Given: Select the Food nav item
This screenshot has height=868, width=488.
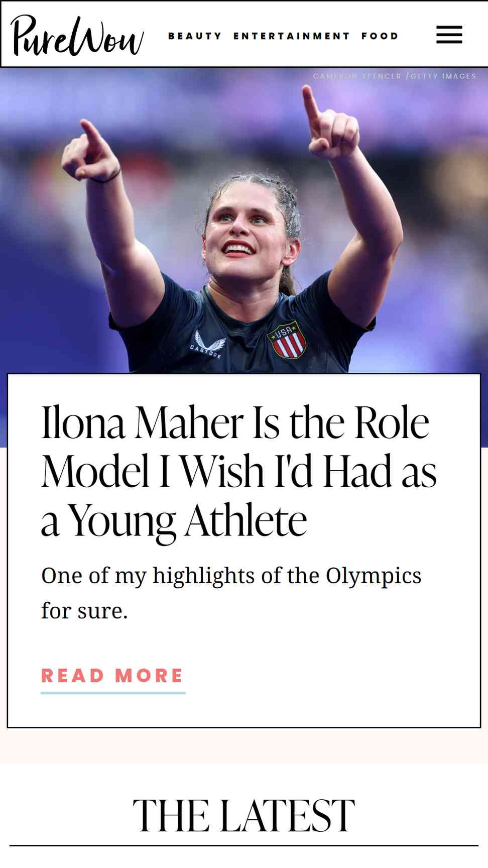Looking at the screenshot, I should point(380,36).
